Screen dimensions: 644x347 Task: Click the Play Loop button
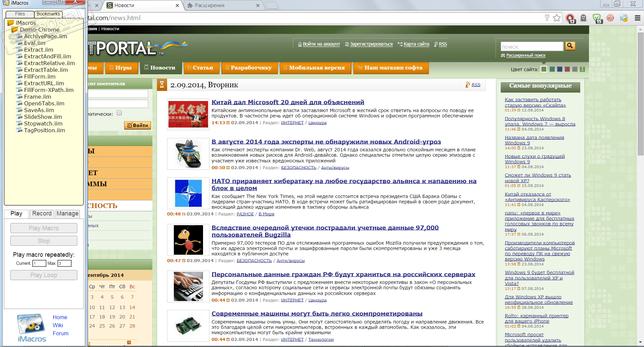coord(44,275)
